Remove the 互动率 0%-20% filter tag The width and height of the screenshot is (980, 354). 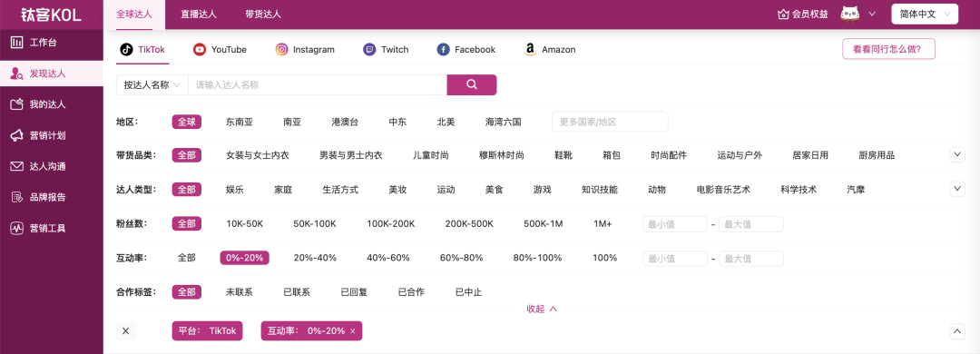[x=352, y=331]
